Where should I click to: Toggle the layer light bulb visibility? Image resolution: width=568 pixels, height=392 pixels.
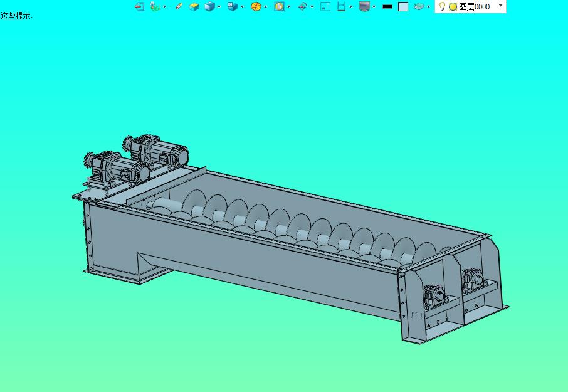coord(442,6)
